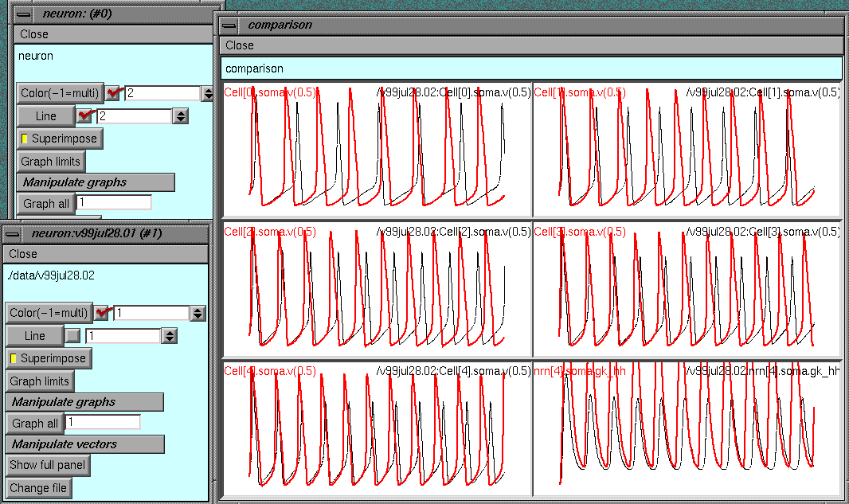Viewport: 849px width, 504px height.
Task: Click Close in the comparison window
Action: click(x=239, y=45)
